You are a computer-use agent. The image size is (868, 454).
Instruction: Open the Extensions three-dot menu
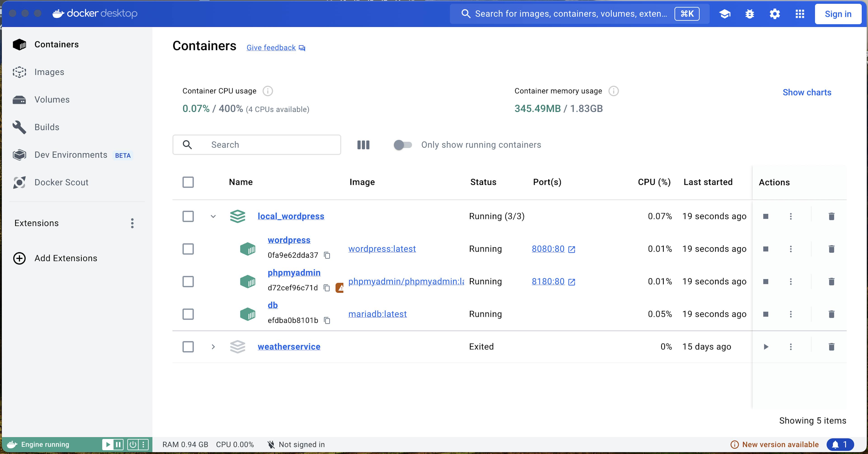[x=132, y=223]
